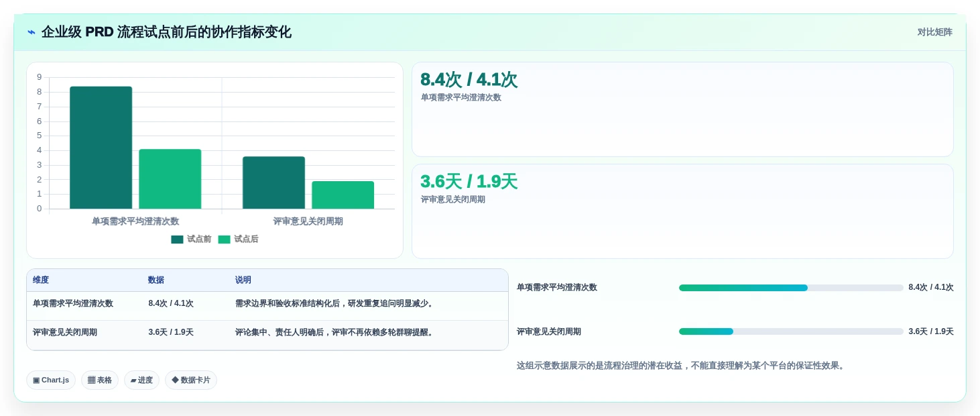Click the card title 企业级 PRD 流程试点前后的协作指标变化

[166, 32]
